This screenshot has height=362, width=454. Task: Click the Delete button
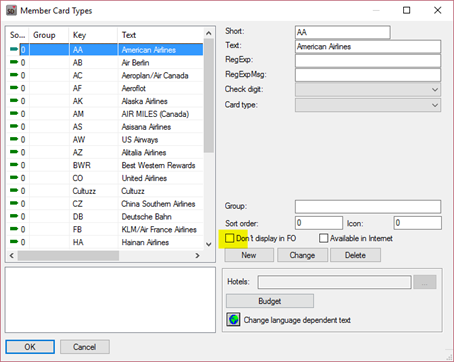point(355,255)
